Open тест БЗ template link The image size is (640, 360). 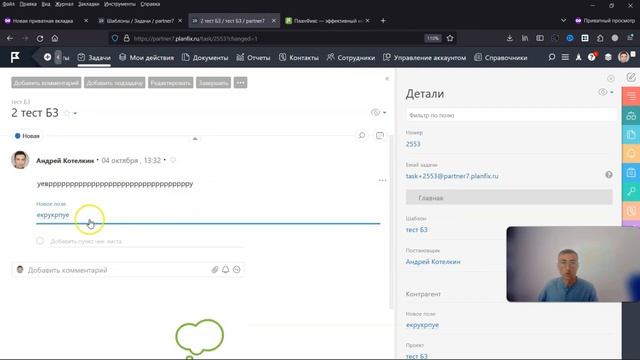(416, 229)
